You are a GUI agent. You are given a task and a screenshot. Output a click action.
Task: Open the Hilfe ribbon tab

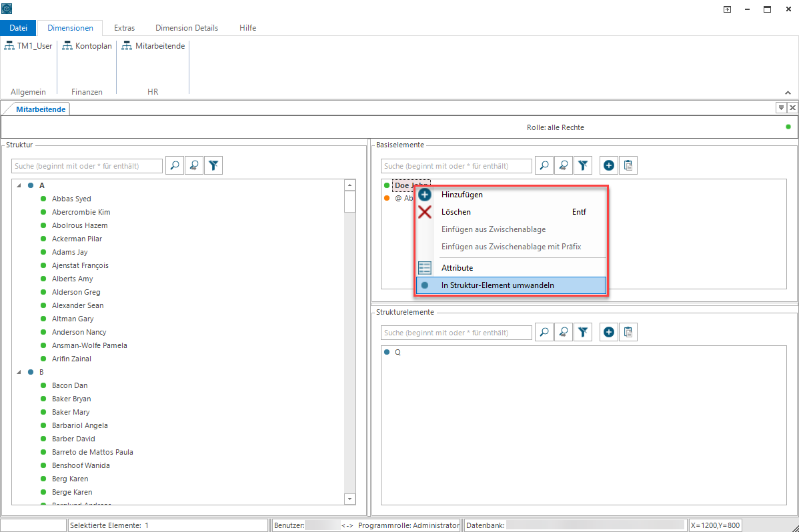[x=247, y=28]
